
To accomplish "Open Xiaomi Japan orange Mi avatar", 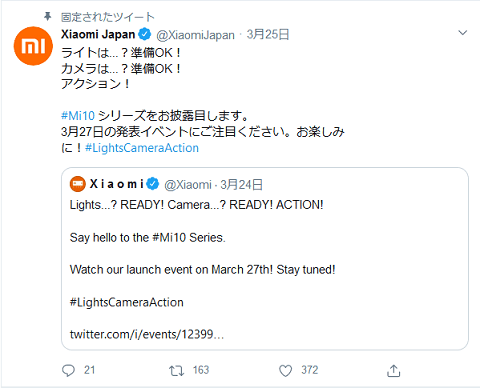I will [33, 46].
